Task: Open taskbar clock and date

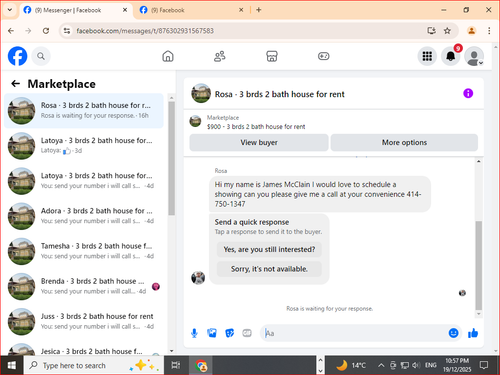Action: 457,365
